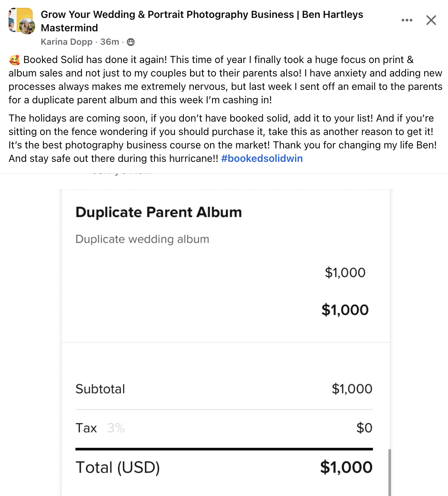Click the circular author photo on avatar

pyautogui.click(x=27, y=26)
